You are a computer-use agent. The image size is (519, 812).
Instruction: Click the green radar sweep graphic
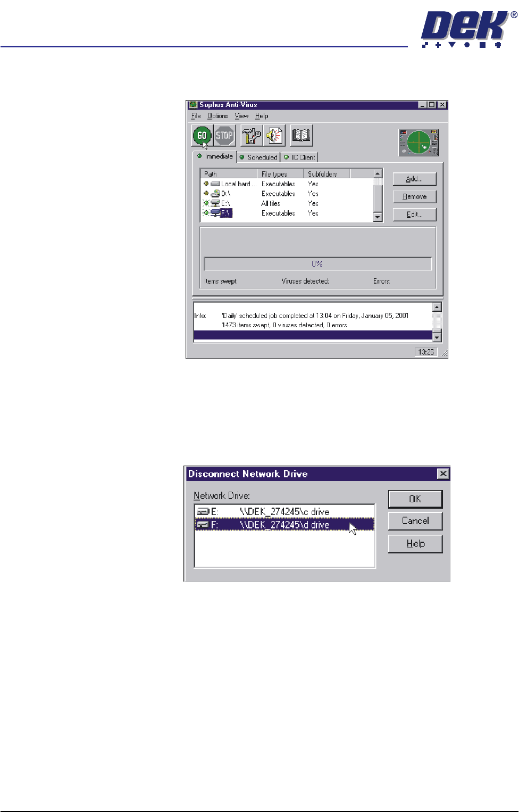tap(419, 143)
